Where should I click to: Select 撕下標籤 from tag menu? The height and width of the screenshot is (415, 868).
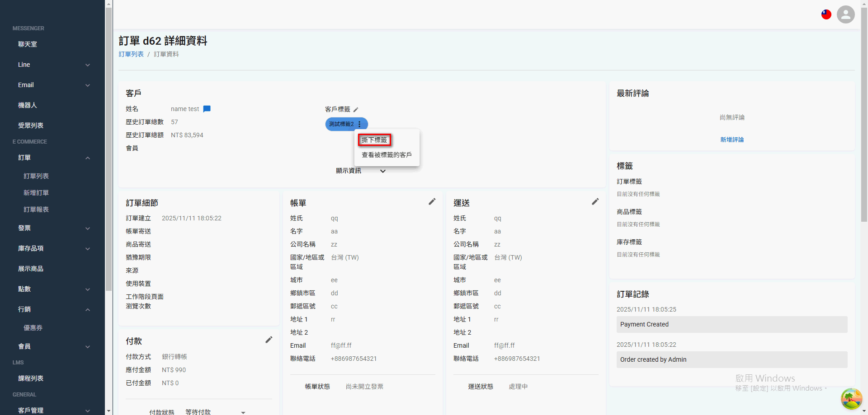(374, 140)
